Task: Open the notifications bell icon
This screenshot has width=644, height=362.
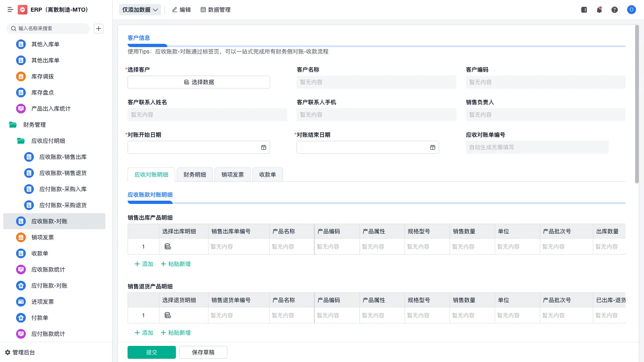Action: pyautogui.click(x=599, y=10)
